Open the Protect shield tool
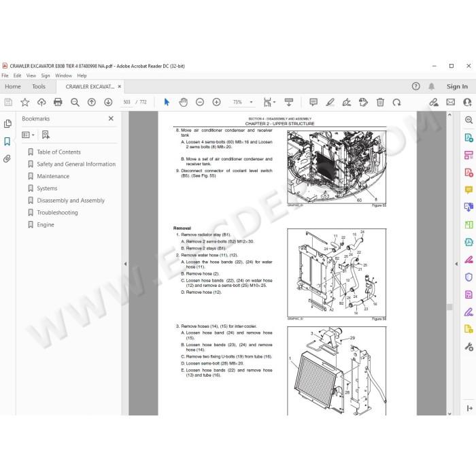The height and width of the screenshot is (476, 476). click(x=469, y=277)
